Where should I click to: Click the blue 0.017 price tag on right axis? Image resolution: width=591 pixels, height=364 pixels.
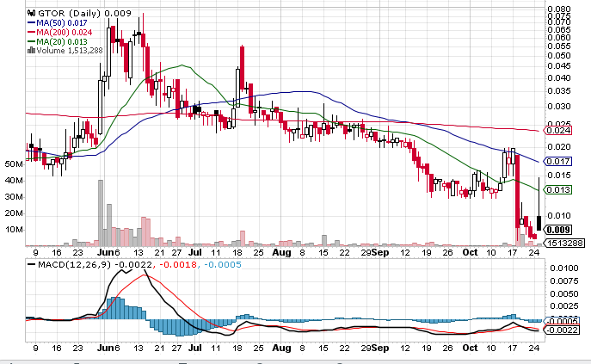557,162
